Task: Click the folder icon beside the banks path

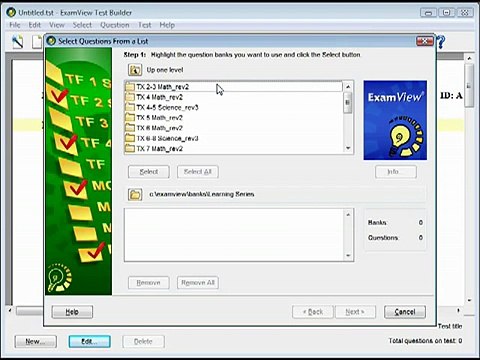Action: [x=135, y=194]
